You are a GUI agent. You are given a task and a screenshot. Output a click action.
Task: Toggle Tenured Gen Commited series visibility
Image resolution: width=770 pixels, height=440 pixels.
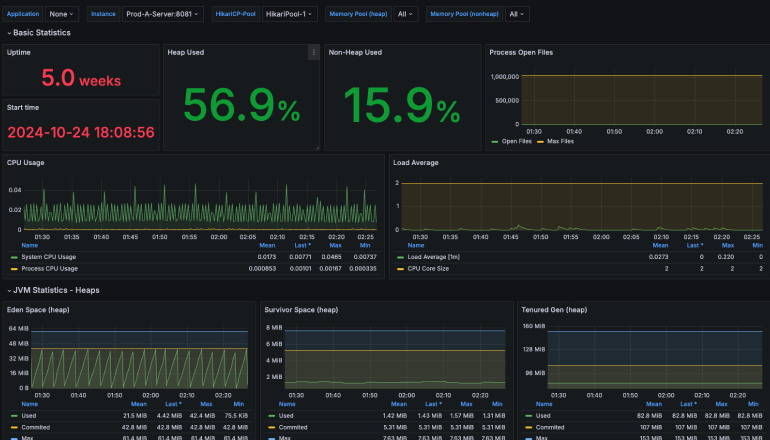click(x=550, y=427)
